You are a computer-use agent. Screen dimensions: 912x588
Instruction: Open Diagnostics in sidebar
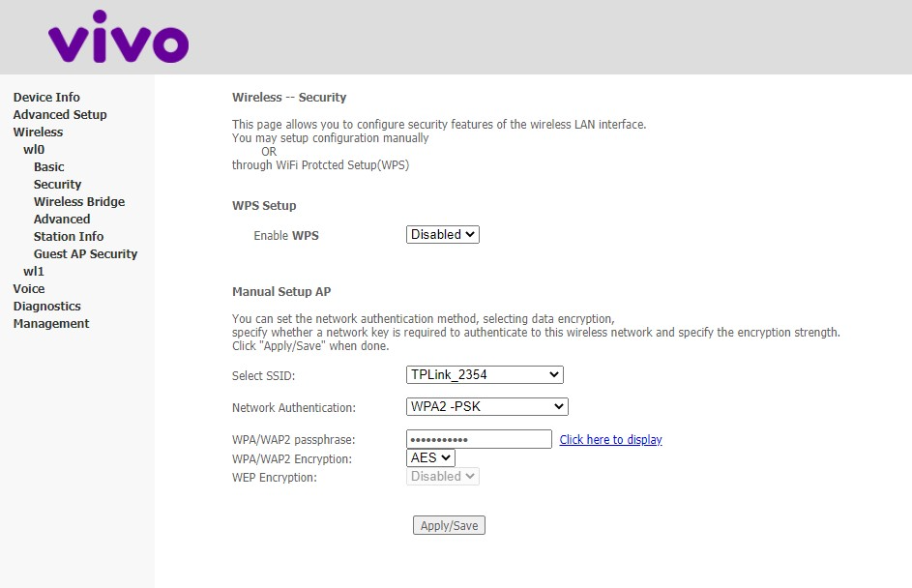(47, 307)
